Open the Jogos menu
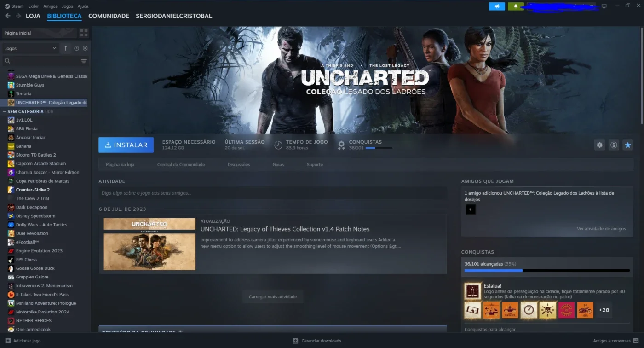644x348 pixels. pyautogui.click(x=67, y=6)
